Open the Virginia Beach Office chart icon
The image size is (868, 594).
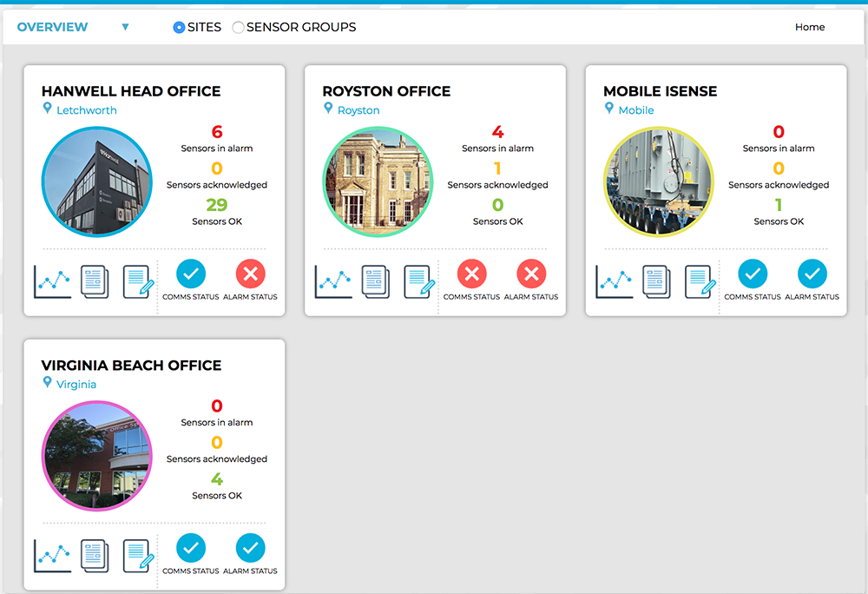[x=52, y=556]
